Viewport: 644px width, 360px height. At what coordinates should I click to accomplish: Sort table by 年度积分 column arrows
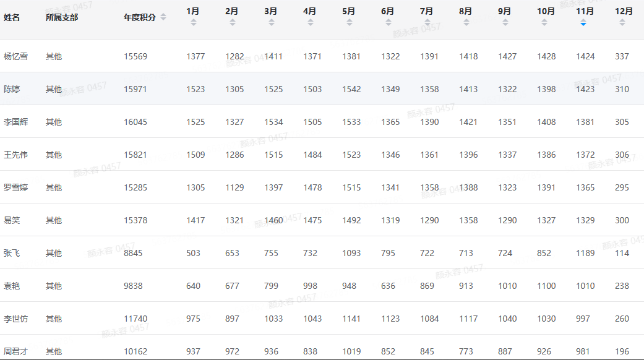pos(163,17)
